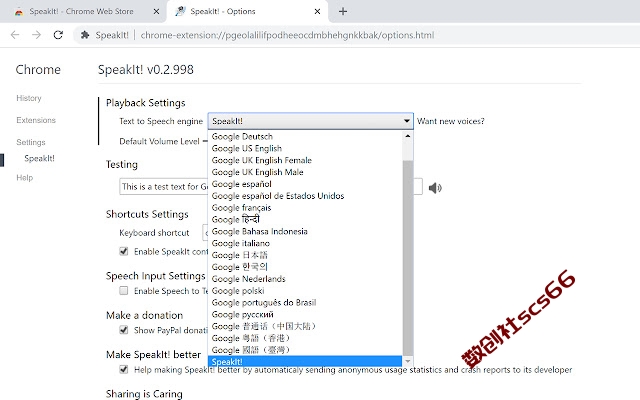Click the dropdown list scroll down arrow
The height and width of the screenshot is (400, 640).
[x=407, y=362]
